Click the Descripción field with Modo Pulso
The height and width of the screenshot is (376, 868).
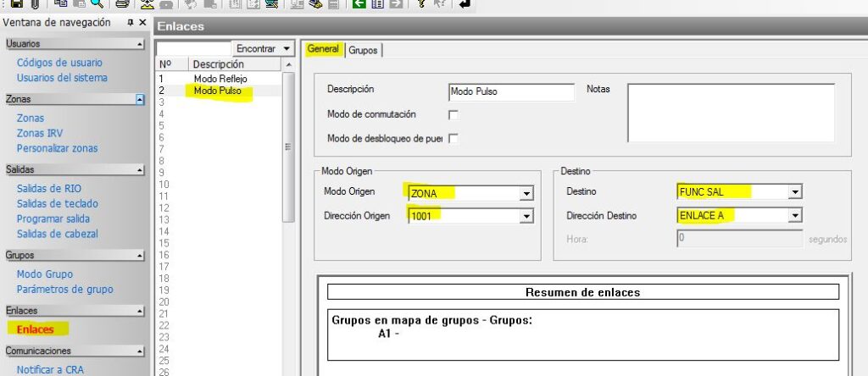[x=511, y=91]
